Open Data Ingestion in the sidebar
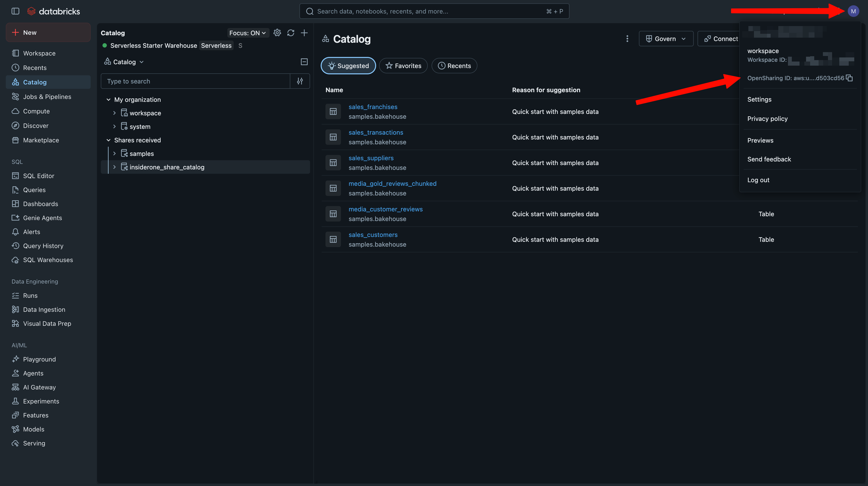The width and height of the screenshot is (868, 486). pos(48,310)
